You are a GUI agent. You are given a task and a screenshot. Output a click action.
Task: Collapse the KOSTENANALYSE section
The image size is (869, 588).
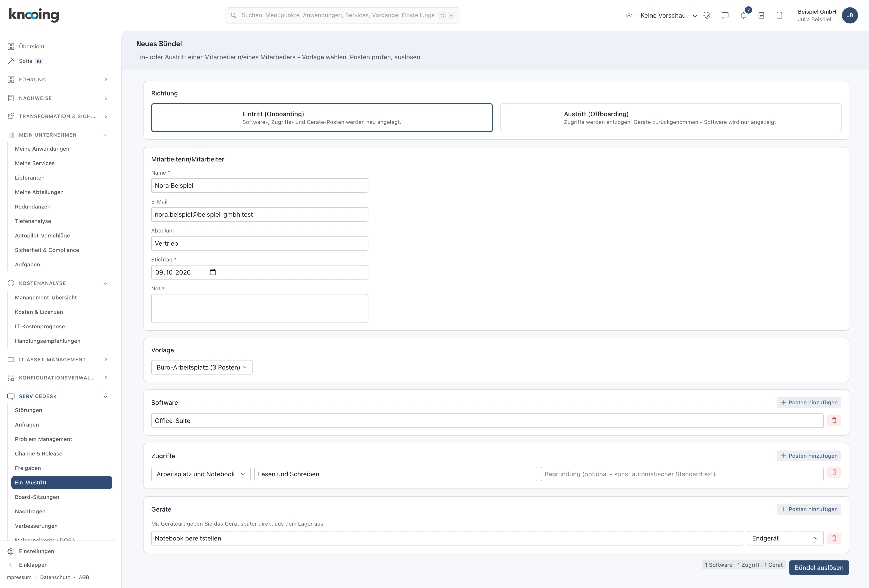click(x=58, y=283)
